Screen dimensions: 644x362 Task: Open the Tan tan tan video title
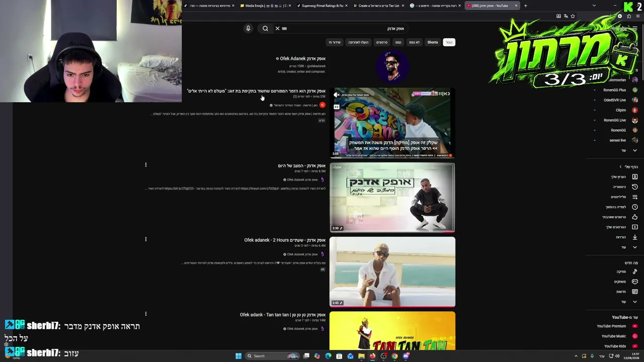point(283,315)
